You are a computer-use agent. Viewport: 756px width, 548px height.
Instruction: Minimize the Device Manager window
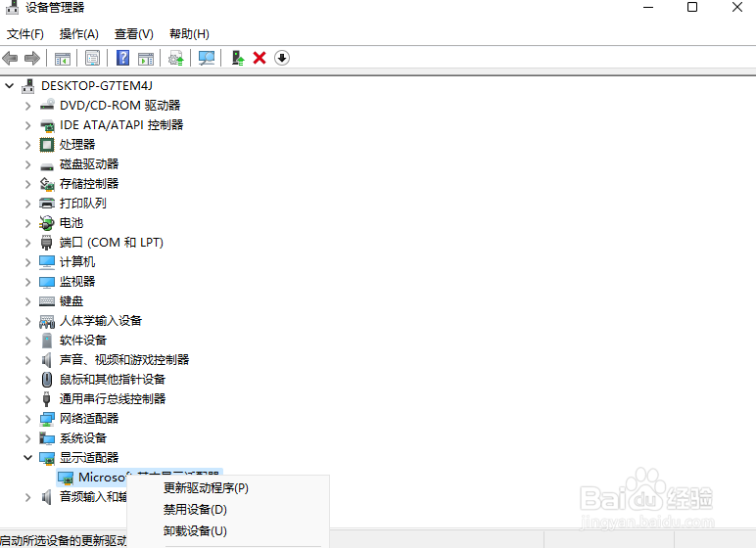click(x=648, y=7)
